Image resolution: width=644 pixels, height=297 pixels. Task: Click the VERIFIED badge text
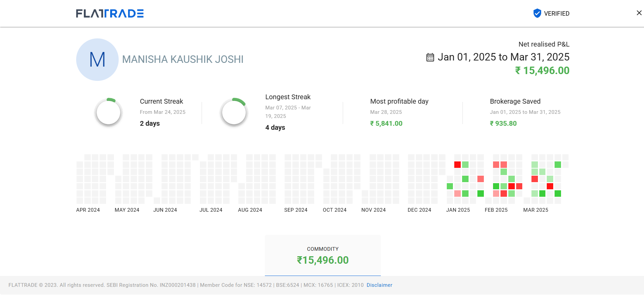(x=556, y=14)
